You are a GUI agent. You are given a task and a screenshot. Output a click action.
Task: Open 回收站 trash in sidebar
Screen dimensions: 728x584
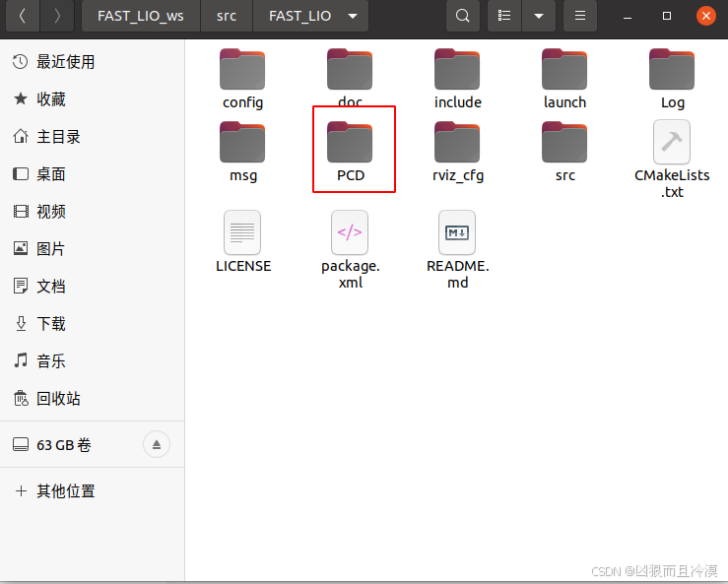[x=92, y=398]
